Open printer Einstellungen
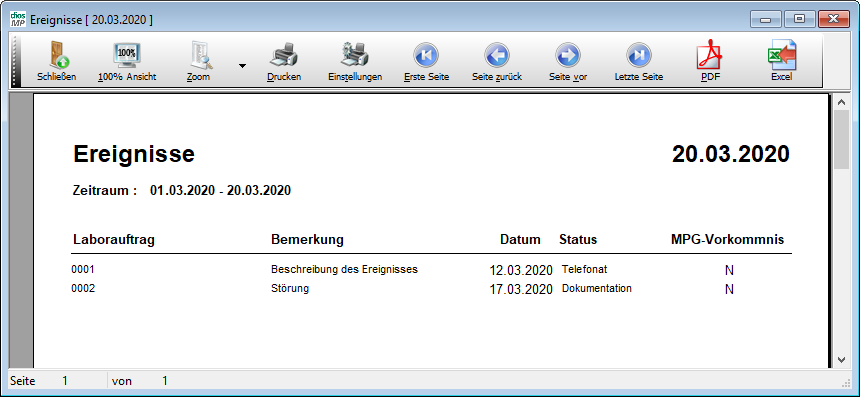 pyautogui.click(x=355, y=61)
